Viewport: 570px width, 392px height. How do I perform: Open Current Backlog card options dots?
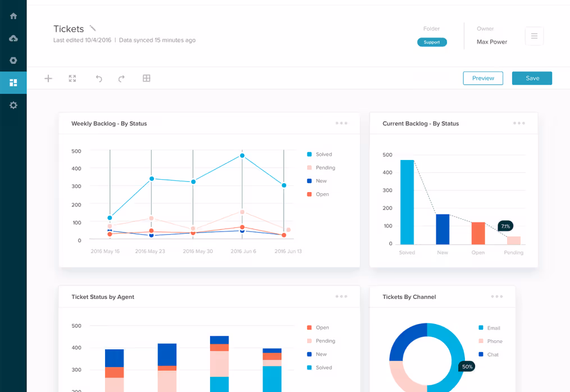click(x=519, y=124)
